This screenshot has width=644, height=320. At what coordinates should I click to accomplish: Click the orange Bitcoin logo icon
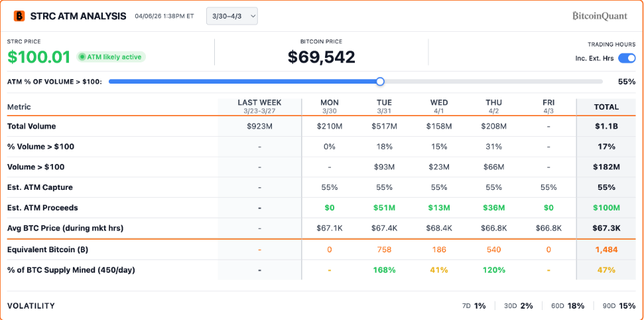click(x=19, y=16)
